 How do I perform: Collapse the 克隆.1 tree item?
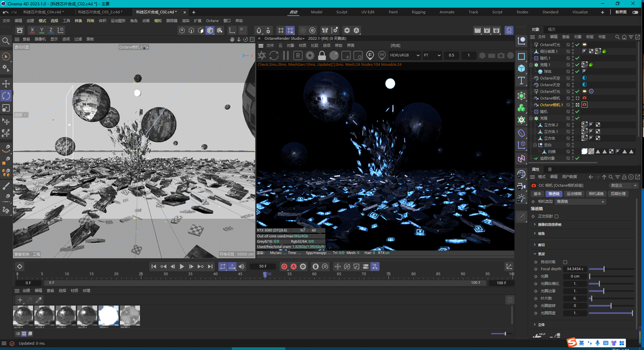(531, 65)
